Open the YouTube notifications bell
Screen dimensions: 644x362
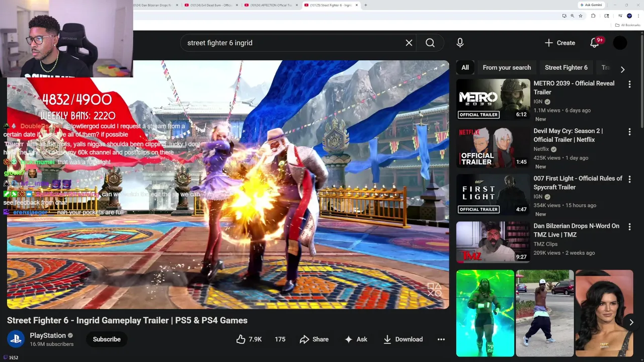click(x=595, y=43)
